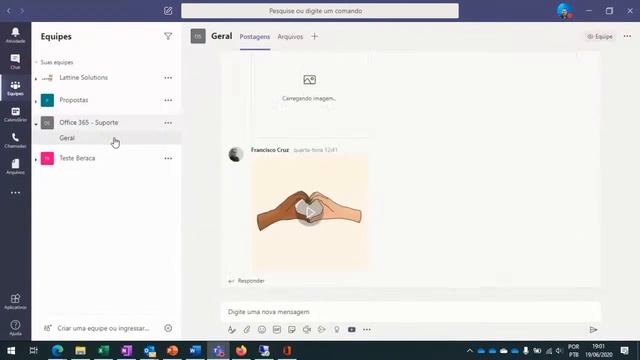640x360 pixels.
Task: Click the search or command box
Action: [x=320, y=11]
